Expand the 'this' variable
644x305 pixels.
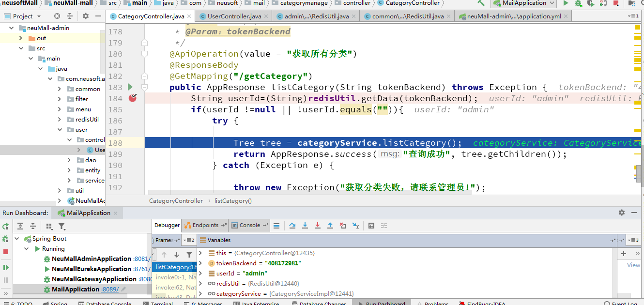[201, 253]
